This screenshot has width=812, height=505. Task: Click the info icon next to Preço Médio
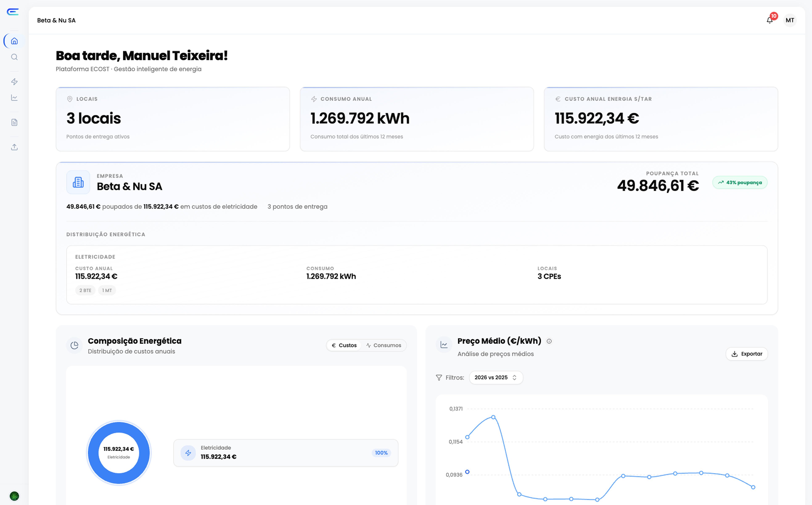pos(549,341)
